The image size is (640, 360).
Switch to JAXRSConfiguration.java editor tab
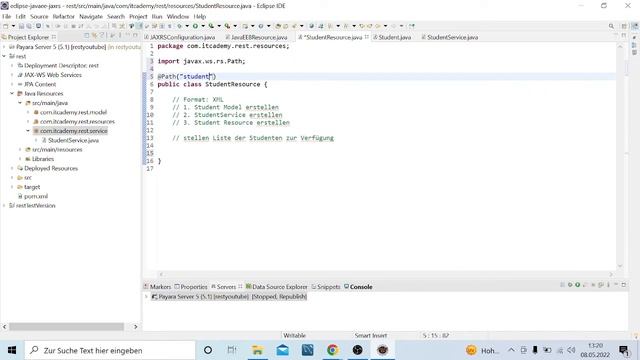coord(180,37)
